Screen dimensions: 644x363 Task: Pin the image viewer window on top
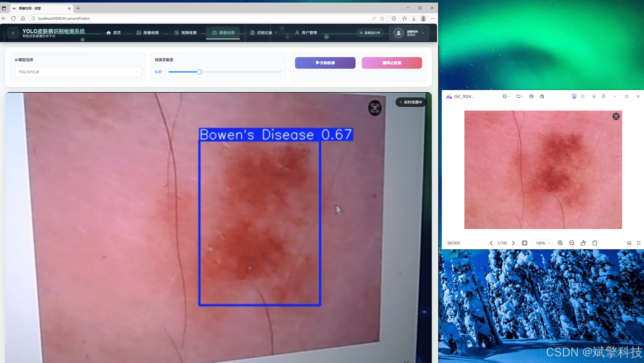[604, 96]
